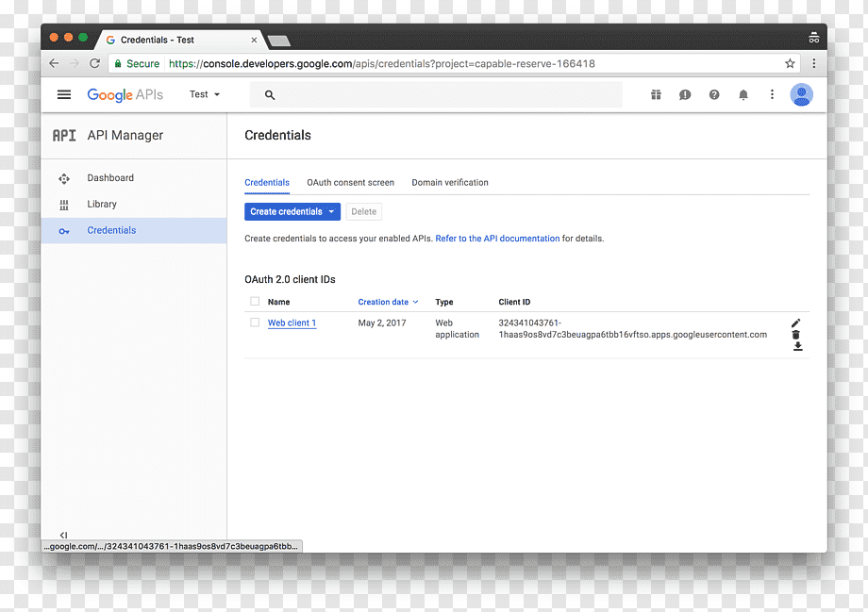The image size is (868, 612).
Task: Show notifications bell
Action: coord(743,94)
